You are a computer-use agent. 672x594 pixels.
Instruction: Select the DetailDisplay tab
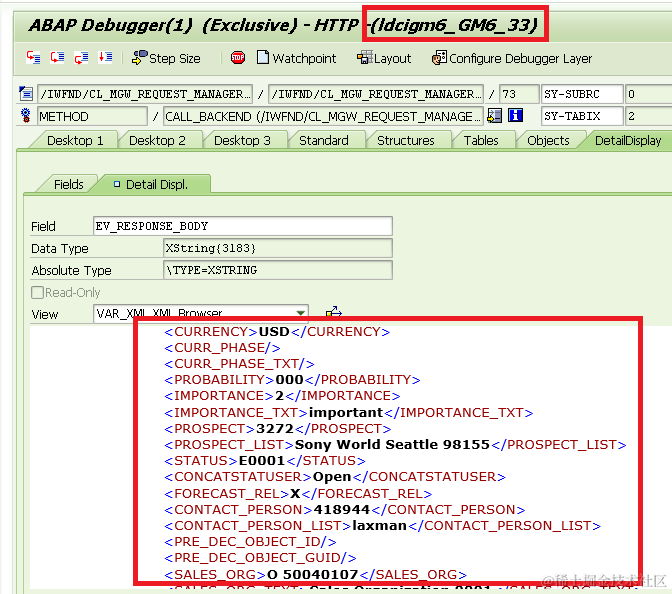[628, 141]
